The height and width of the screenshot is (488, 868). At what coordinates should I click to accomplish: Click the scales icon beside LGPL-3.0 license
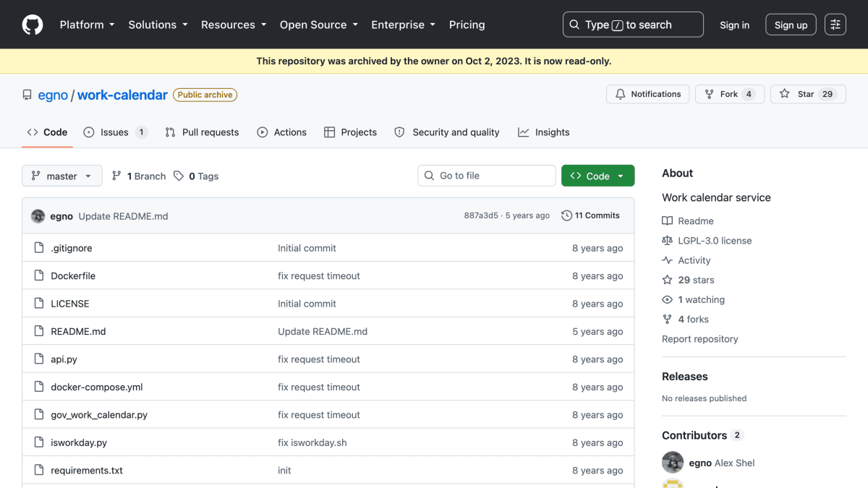pos(667,241)
